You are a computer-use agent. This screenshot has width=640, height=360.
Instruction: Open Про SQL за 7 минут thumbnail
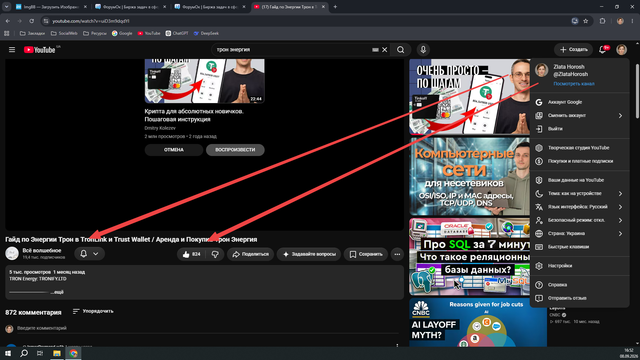(x=469, y=256)
